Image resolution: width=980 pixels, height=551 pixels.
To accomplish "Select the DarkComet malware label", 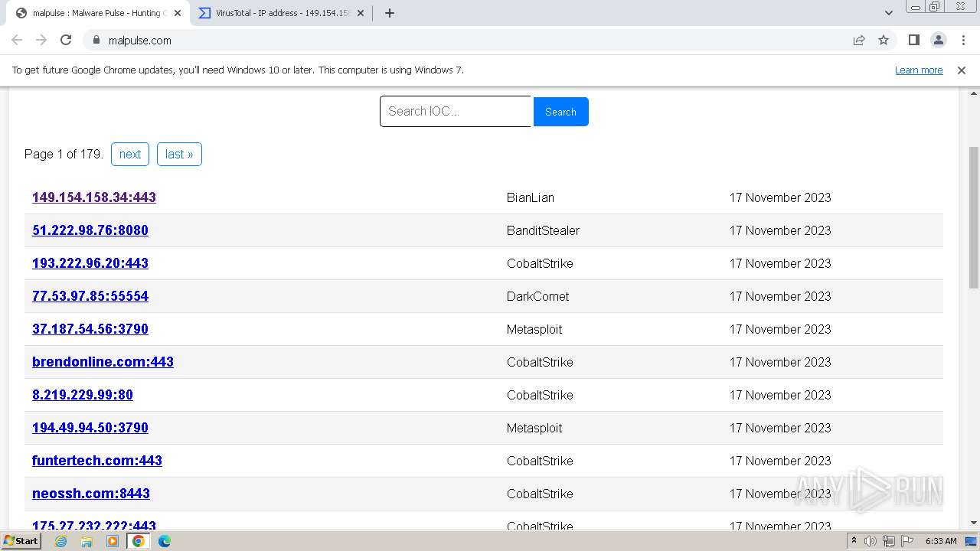I will click(x=538, y=296).
